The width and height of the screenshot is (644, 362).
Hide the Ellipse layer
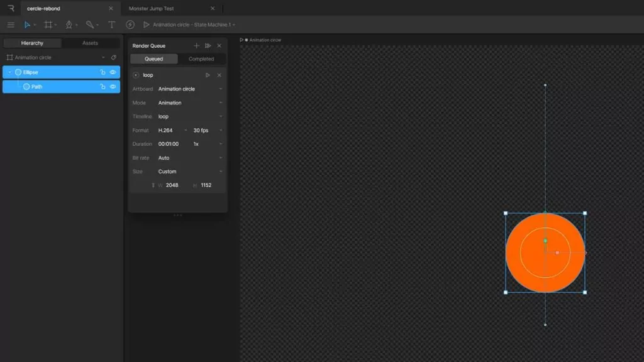(113, 72)
